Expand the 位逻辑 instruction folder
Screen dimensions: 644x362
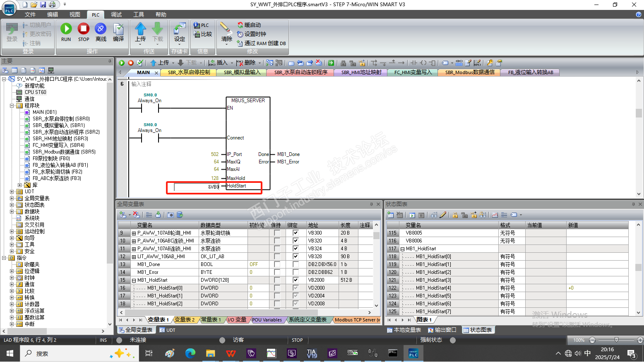[12, 271]
